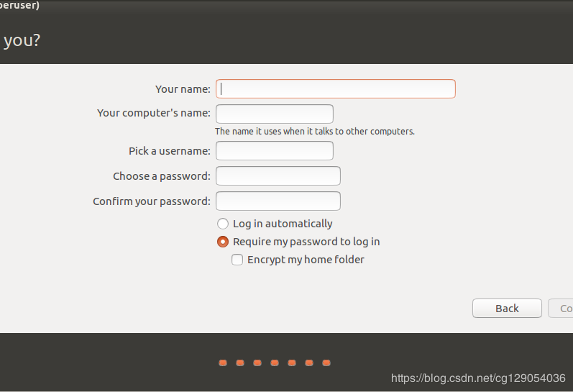
Task: Click the first orange progress dot
Action: point(223,363)
